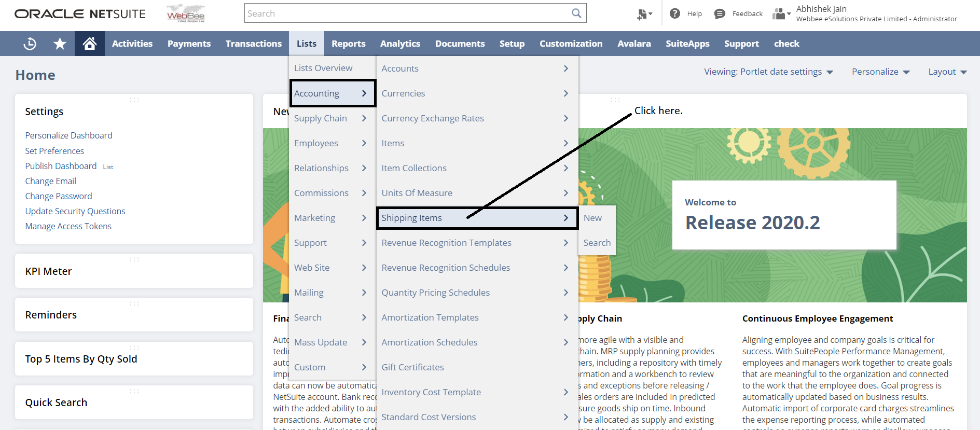Open the Layout dropdown
Viewport: 980px width, 430px height.
(x=947, y=72)
